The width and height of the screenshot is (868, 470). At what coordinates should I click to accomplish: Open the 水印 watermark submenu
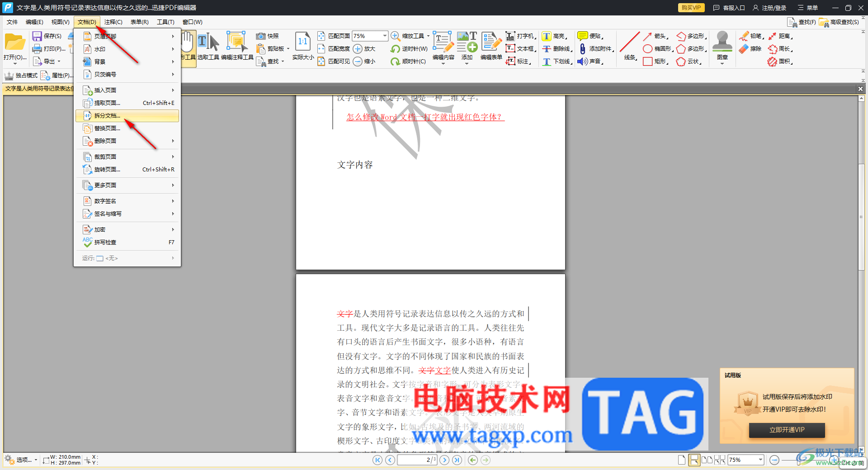[127, 49]
